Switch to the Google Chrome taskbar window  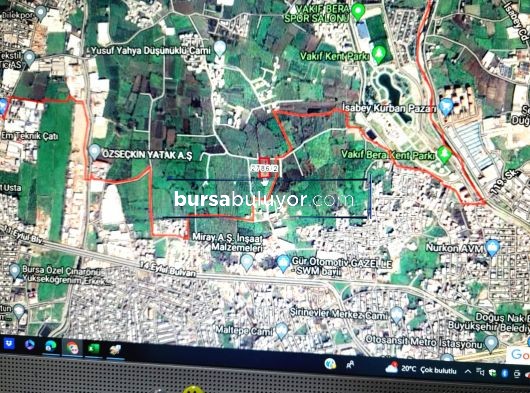[72, 347]
